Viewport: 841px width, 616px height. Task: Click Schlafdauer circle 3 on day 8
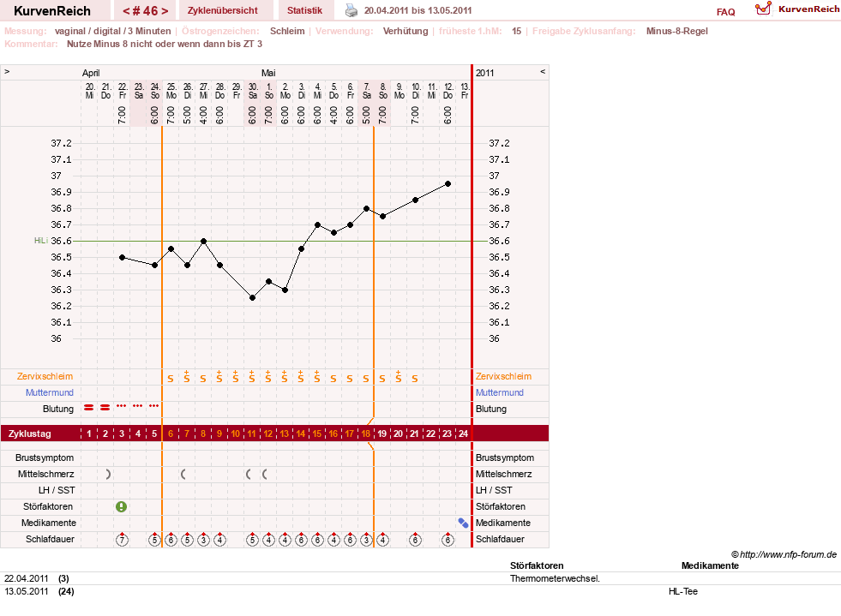[x=203, y=540]
